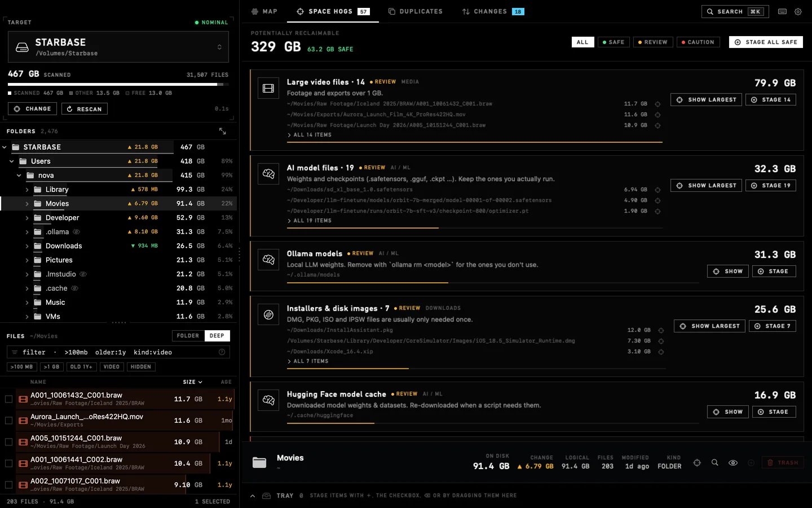Filter reclaimable items by Caution

698,42
